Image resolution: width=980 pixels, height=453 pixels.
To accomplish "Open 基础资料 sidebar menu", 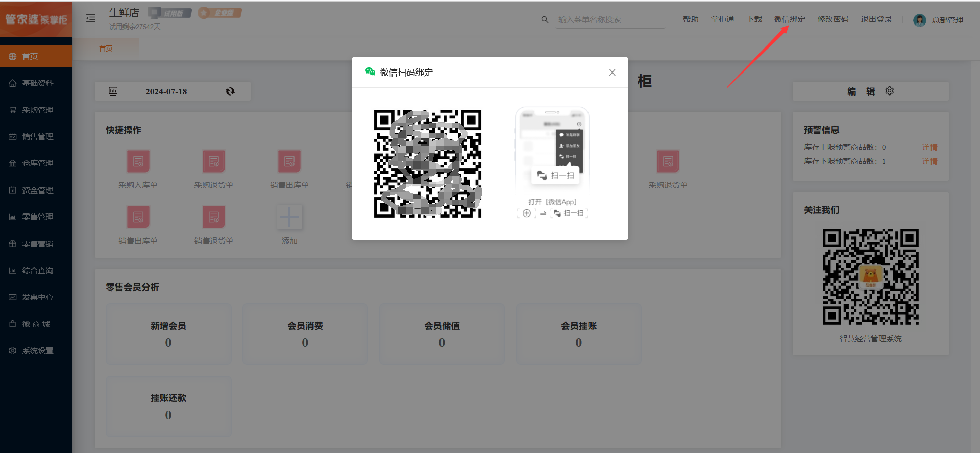I will tap(36, 83).
